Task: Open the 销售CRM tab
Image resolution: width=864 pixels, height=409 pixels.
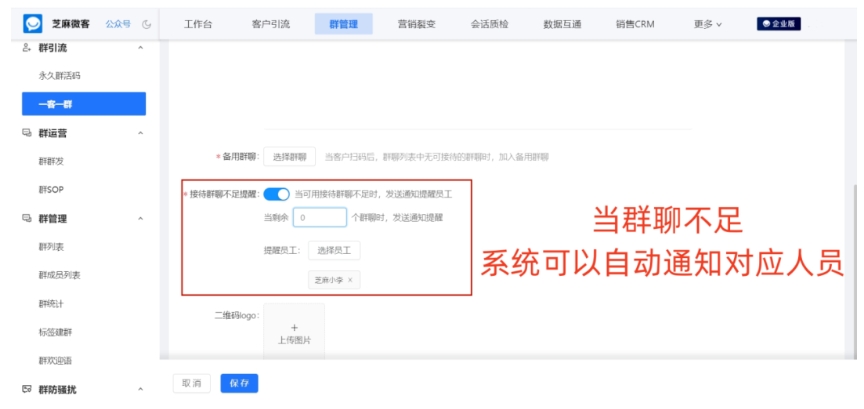Action: (x=635, y=24)
